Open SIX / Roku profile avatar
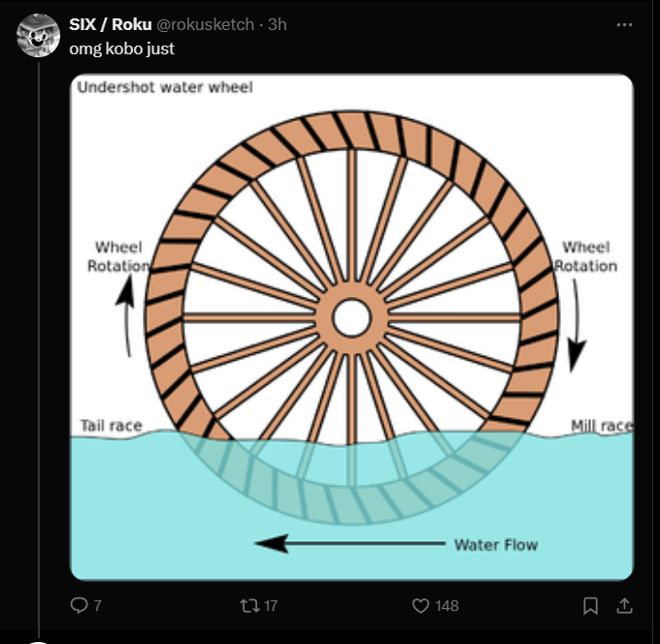 pos(38,35)
